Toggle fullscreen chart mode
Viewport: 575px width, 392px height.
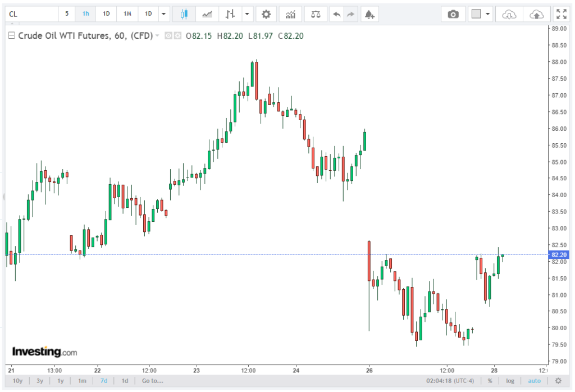(562, 14)
